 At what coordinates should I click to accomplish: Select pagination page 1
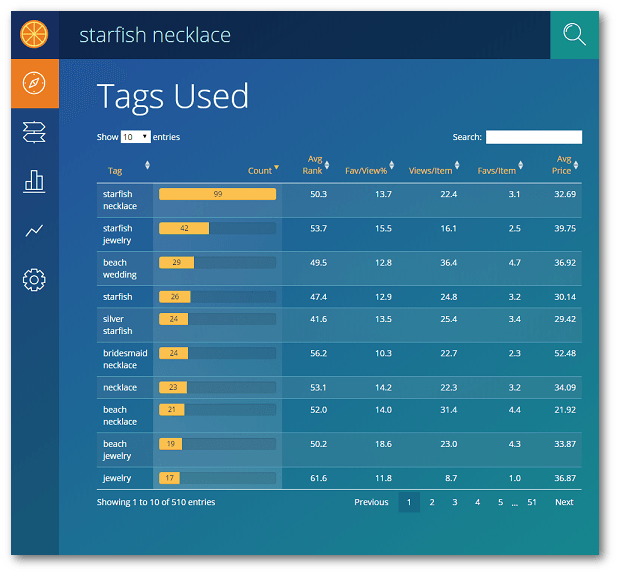(x=409, y=502)
